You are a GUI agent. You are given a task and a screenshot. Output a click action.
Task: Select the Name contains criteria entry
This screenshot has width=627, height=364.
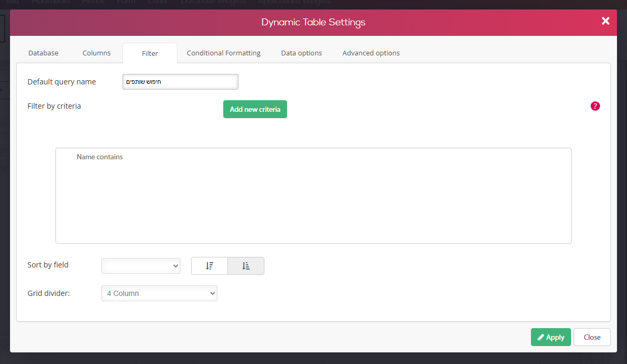coord(100,157)
